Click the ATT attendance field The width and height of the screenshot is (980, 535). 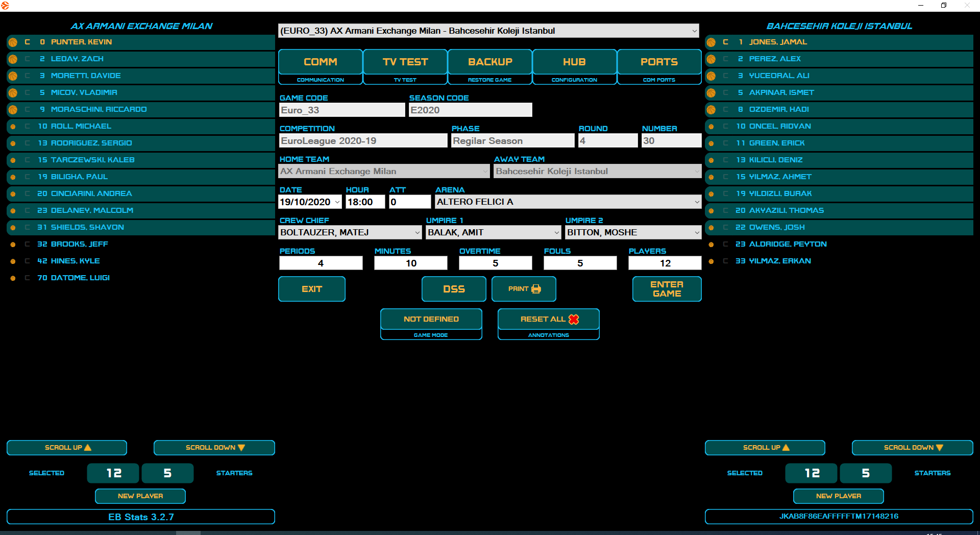410,202
